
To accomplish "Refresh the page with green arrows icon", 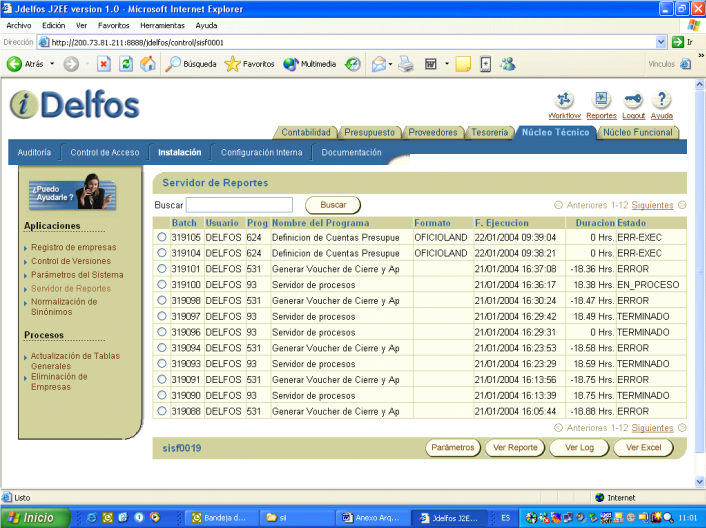I will [x=126, y=64].
